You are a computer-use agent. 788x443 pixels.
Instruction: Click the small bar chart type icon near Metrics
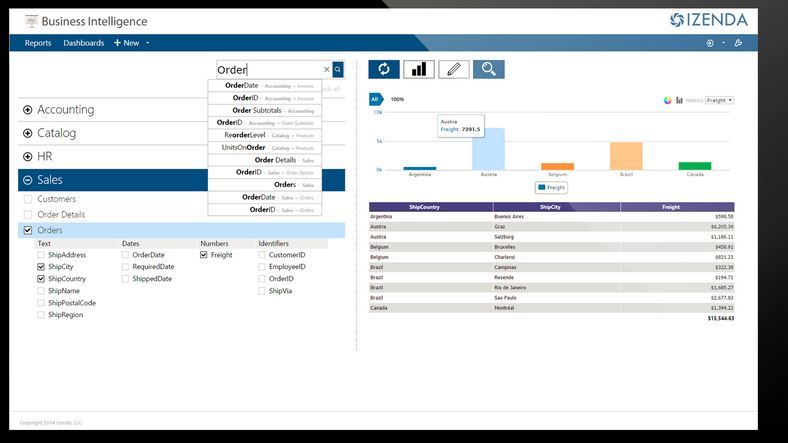tap(679, 100)
